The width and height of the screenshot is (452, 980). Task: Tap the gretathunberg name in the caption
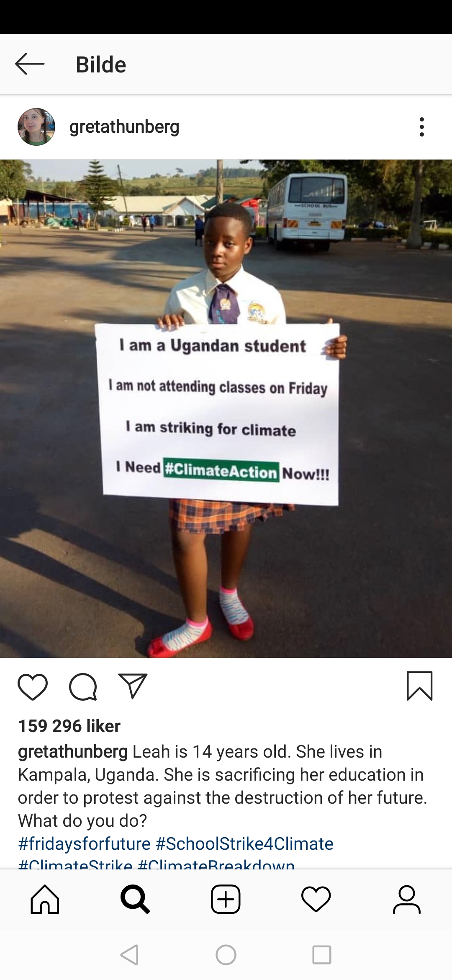click(73, 752)
